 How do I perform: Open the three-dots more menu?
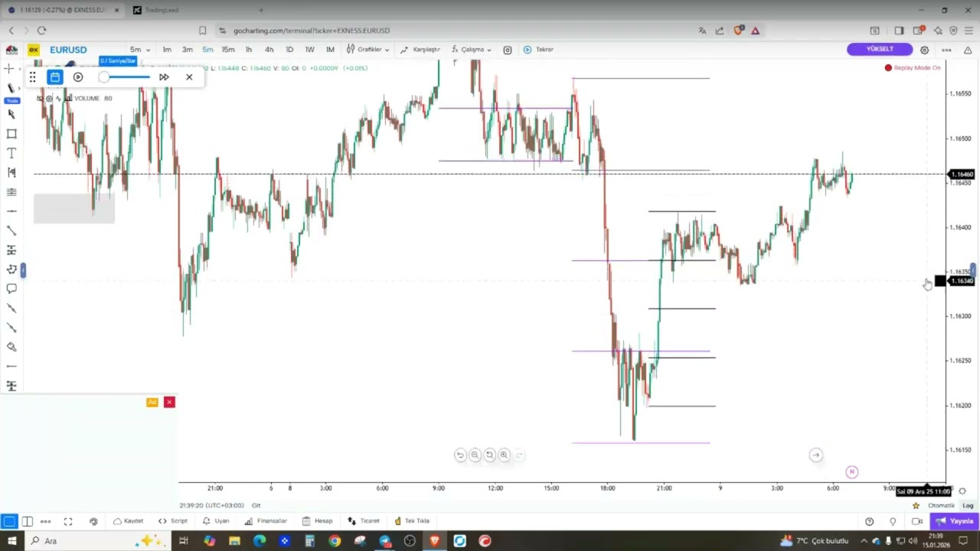click(946, 50)
